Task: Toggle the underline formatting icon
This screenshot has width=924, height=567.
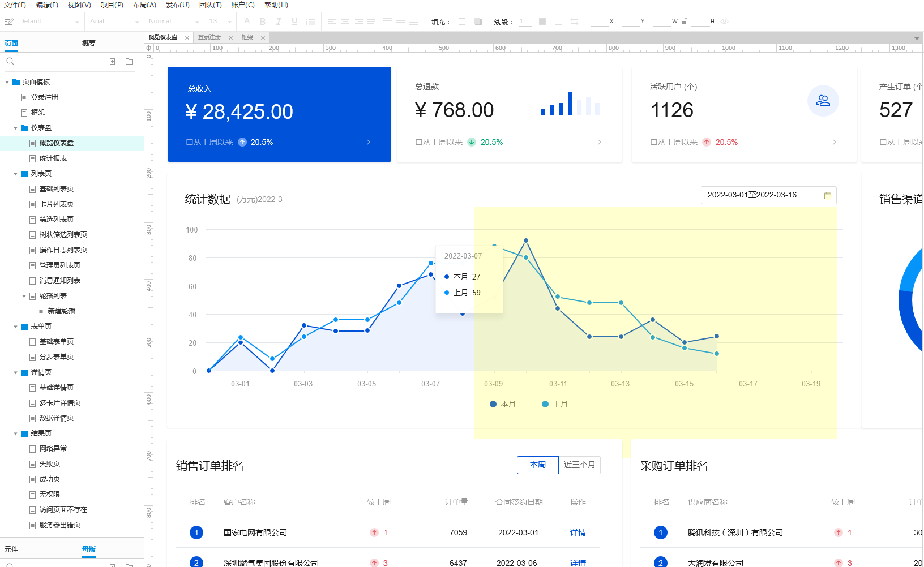Action: (294, 22)
